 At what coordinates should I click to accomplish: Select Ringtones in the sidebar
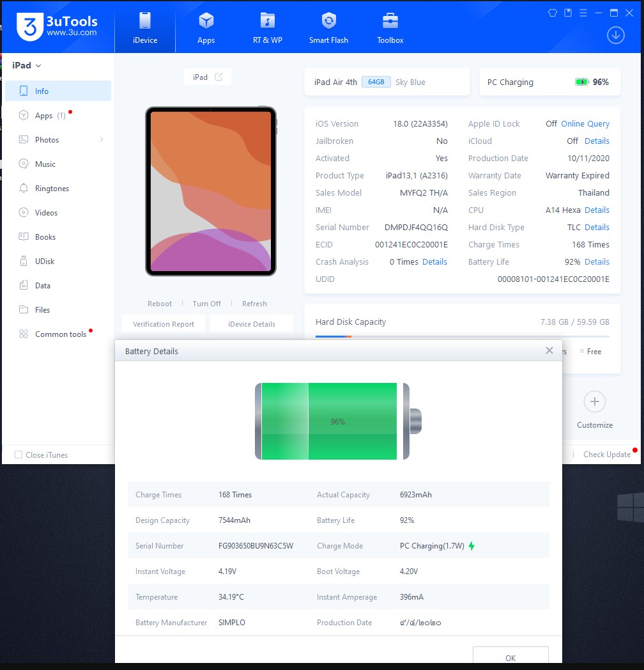pos(57,189)
